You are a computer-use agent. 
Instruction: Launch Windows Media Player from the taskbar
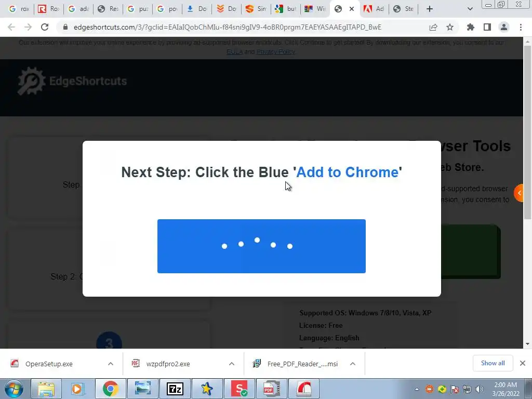[78, 389]
